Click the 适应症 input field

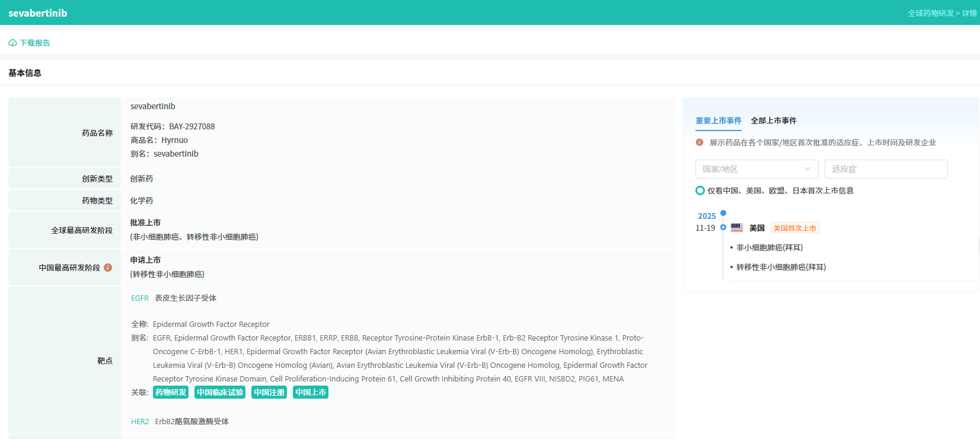(x=886, y=169)
